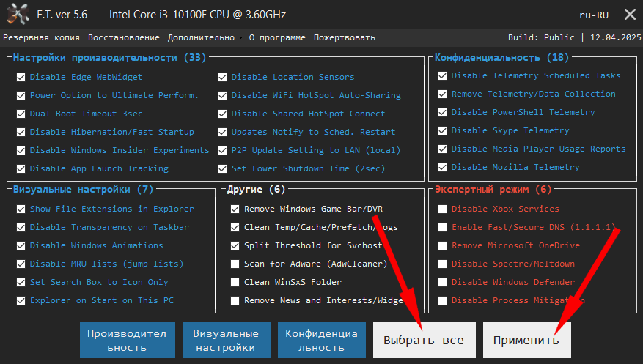
Task: Click the Другие (6) group heading
Action: click(257, 190)
